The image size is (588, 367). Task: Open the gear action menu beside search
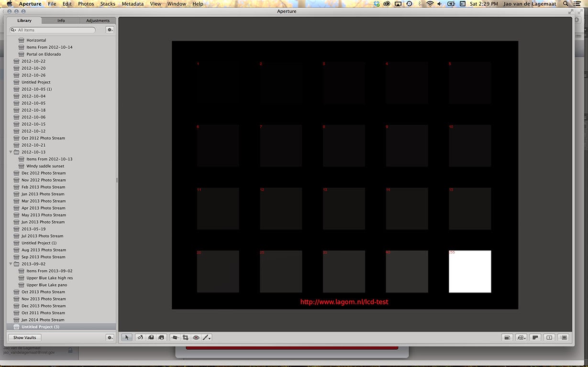click(110, 30)
